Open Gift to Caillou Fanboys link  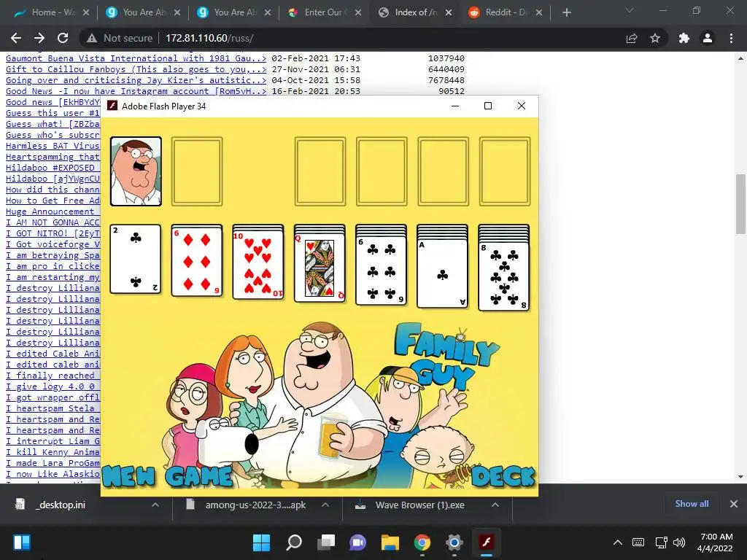pyautogui.click(x=136, y=69)
